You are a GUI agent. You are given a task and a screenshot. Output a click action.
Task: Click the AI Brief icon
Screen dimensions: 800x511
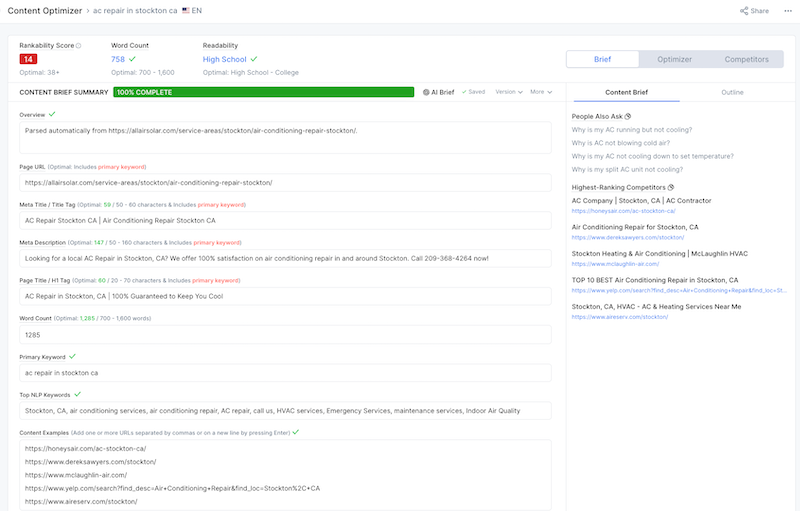(426, 92)
